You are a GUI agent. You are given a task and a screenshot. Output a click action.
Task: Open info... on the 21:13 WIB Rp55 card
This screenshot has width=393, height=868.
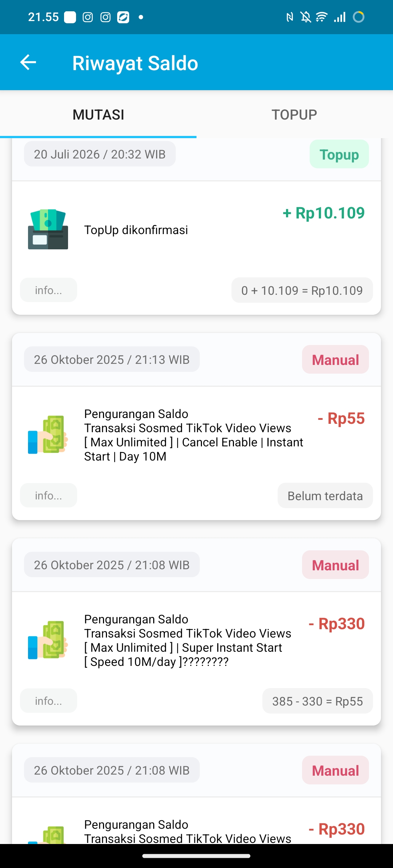click(x=48, y=495)
